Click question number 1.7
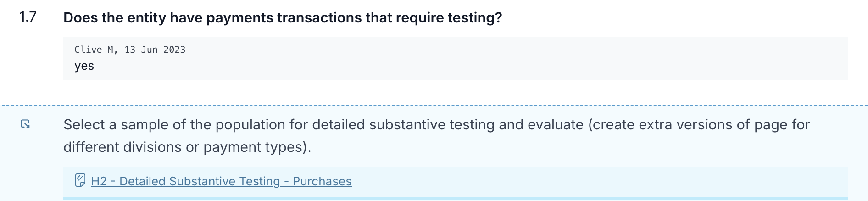Screen dimensions: 868x201 pos(28,17)
